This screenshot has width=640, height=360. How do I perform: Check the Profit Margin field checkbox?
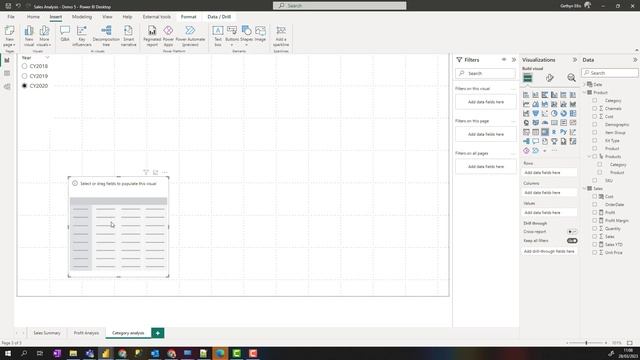tap(595, 220)
